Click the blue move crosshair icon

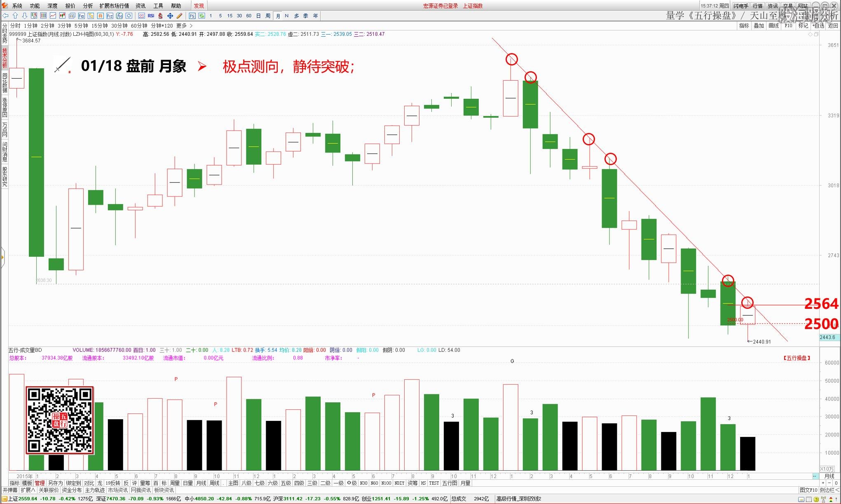[170, 16]
